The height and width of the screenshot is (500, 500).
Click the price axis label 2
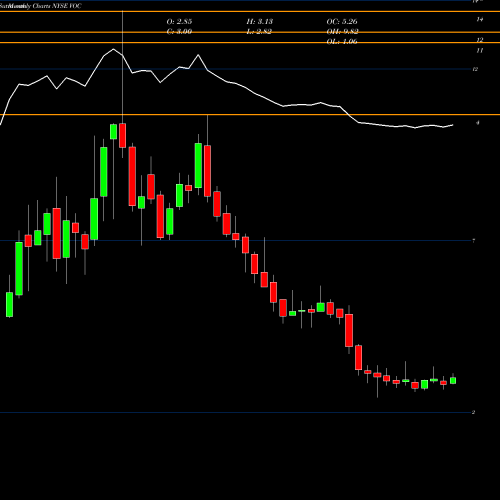[x=474, y=412]
